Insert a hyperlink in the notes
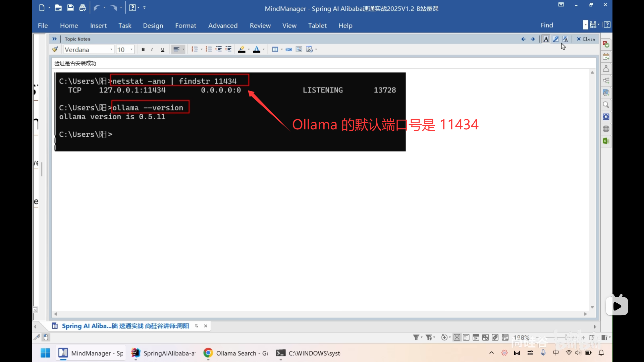 pyautogui.click(x=289, y=49)
